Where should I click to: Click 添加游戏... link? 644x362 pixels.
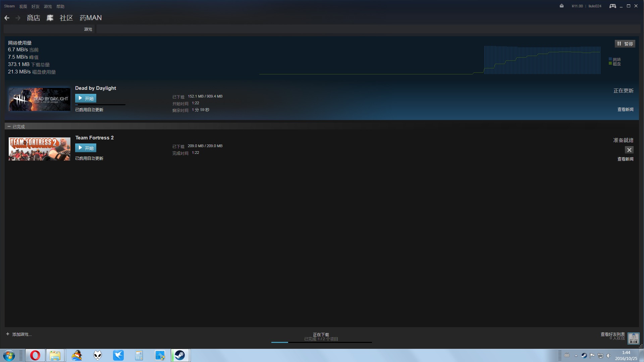[x=22, y=335]
